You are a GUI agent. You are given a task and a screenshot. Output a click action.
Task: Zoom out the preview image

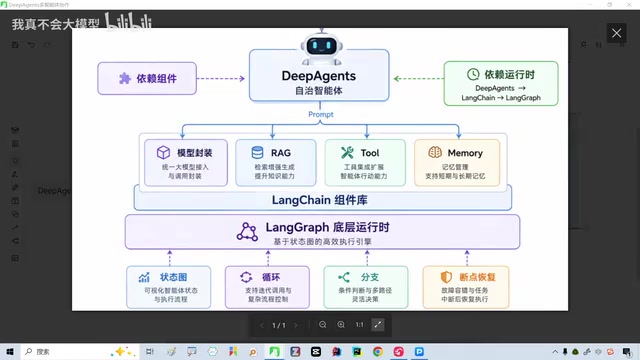point(322,325)
